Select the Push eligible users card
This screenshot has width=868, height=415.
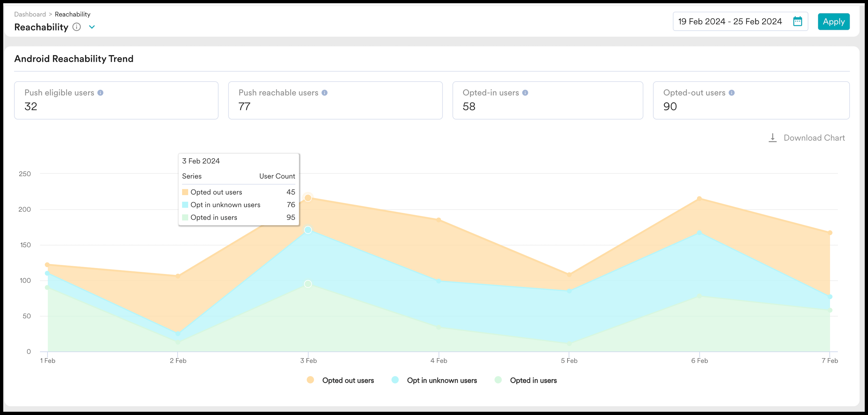[116, 100]
